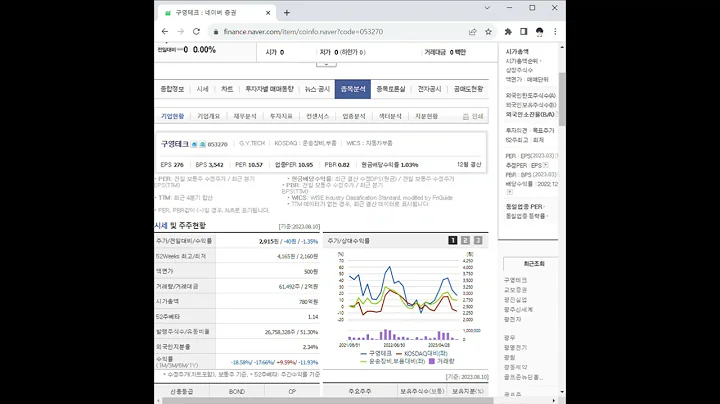This screenshot has height=404, width=720.
Task: Open 광전자 in recent list
Action: (512, 319)
